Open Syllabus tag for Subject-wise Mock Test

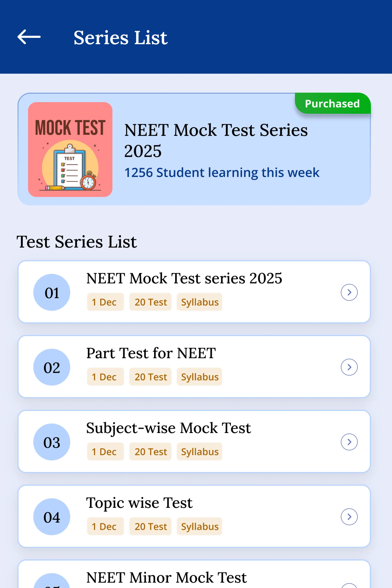click(199, 452)
